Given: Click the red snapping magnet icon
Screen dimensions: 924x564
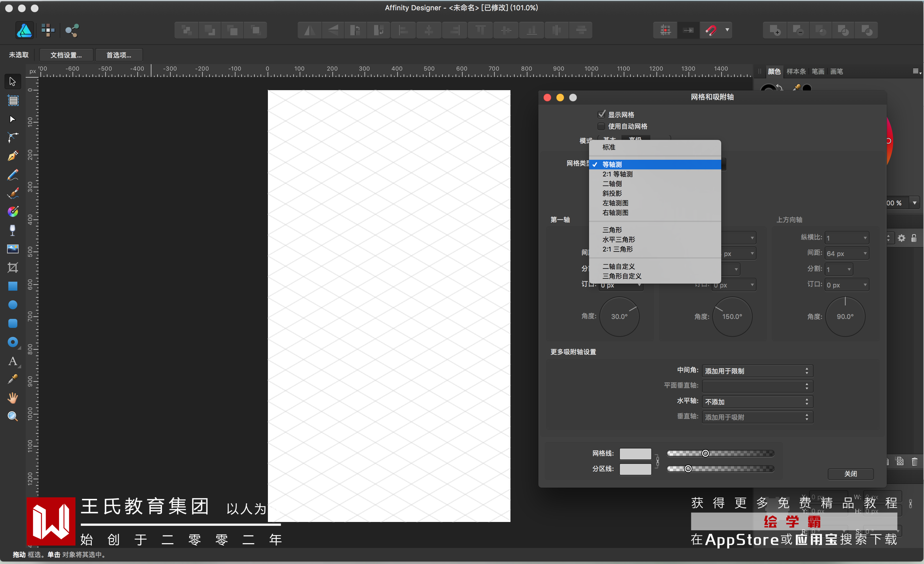Looking at the screenshot, I should coord(711,30).
